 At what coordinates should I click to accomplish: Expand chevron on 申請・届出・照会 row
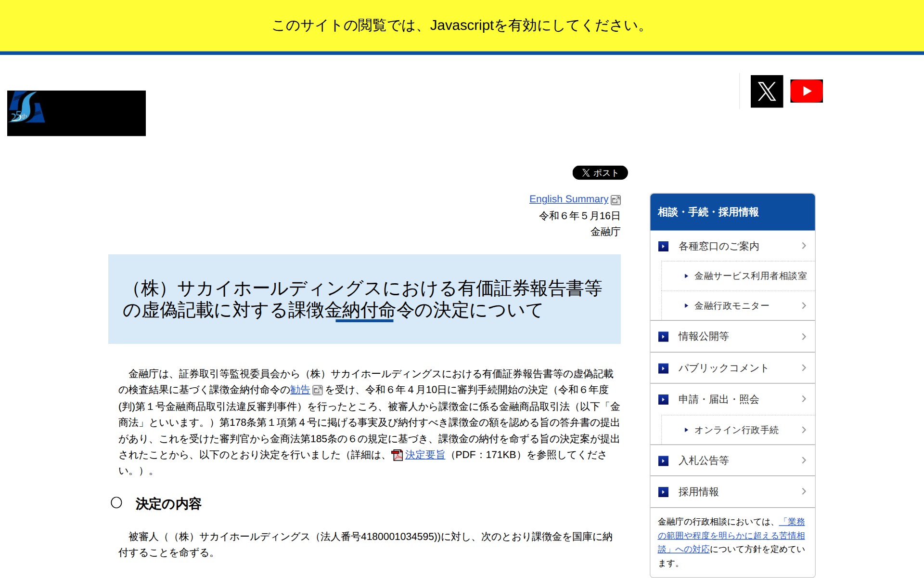click(x=804, y=399)
